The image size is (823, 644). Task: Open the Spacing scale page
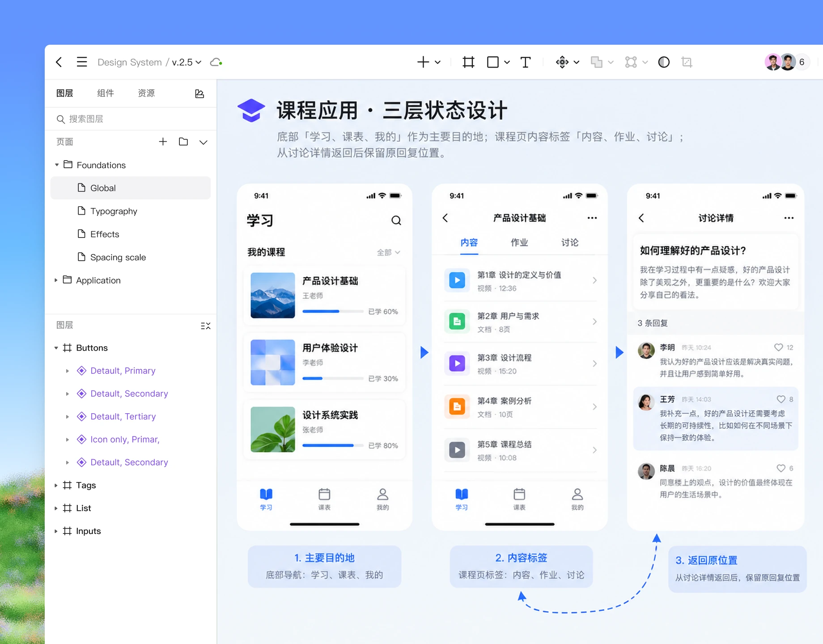coord(131,257)
